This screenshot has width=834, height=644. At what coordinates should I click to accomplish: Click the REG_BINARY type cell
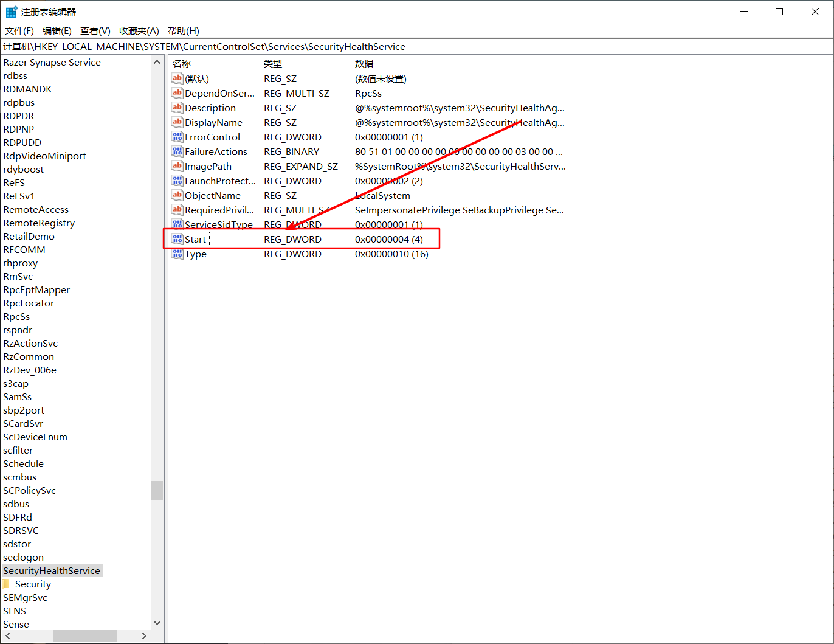291,151
